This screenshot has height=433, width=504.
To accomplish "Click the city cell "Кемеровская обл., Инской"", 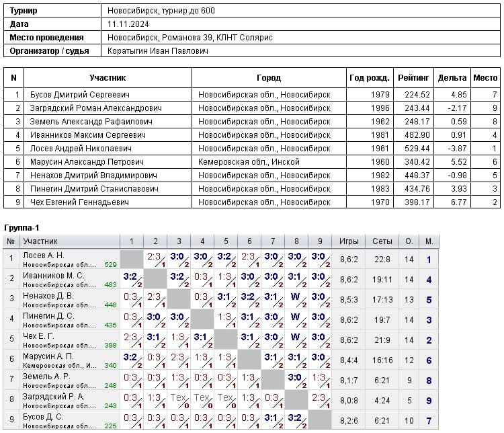I will [x=249, y=162].
